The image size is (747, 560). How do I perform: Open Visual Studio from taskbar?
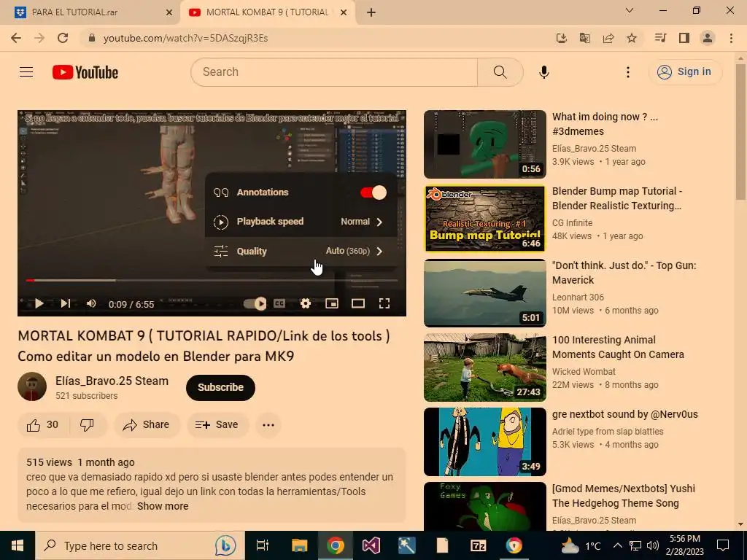pyautogui.click(x=371, y=545)
